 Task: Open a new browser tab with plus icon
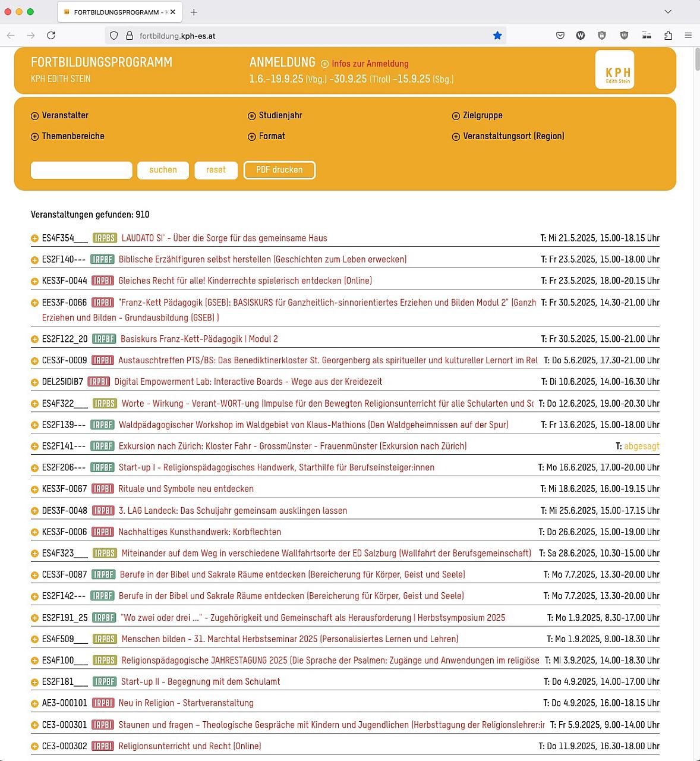tap(194, 12)
